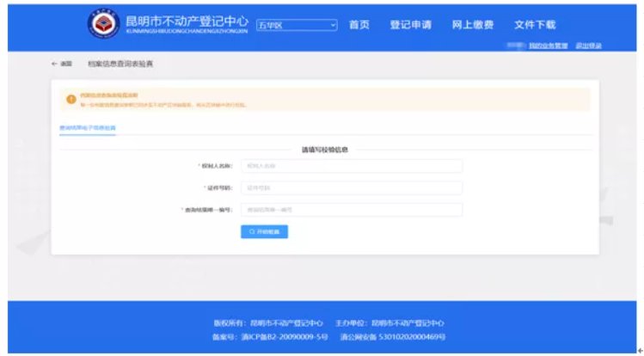
Task: Click the back arrow 返回 link
Action: tap(62, 64)
